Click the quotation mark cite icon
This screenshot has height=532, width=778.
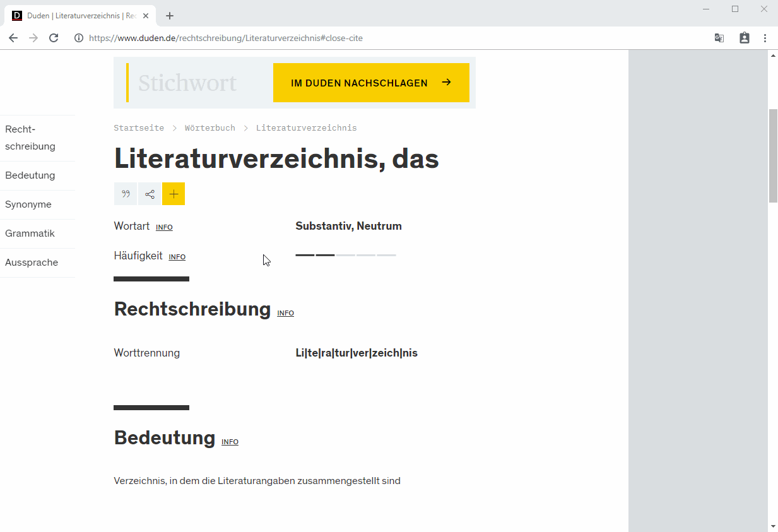tap(126, 194)
